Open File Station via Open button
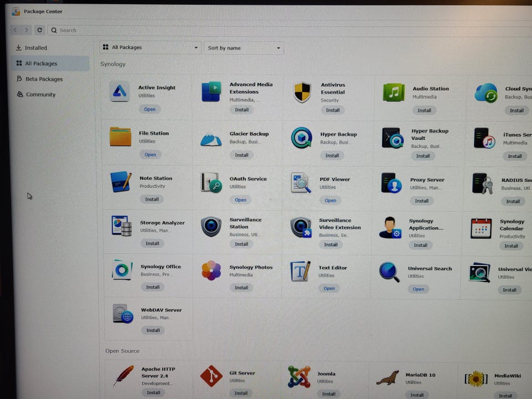Image resolution: width=532 pixels, height=399 pixels. (150, 155)
